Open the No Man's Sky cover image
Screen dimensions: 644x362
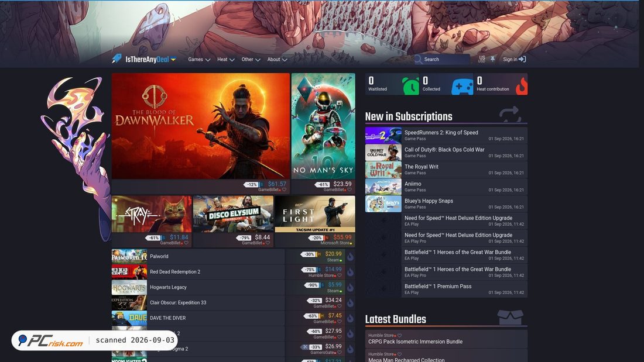coord(323,126)
